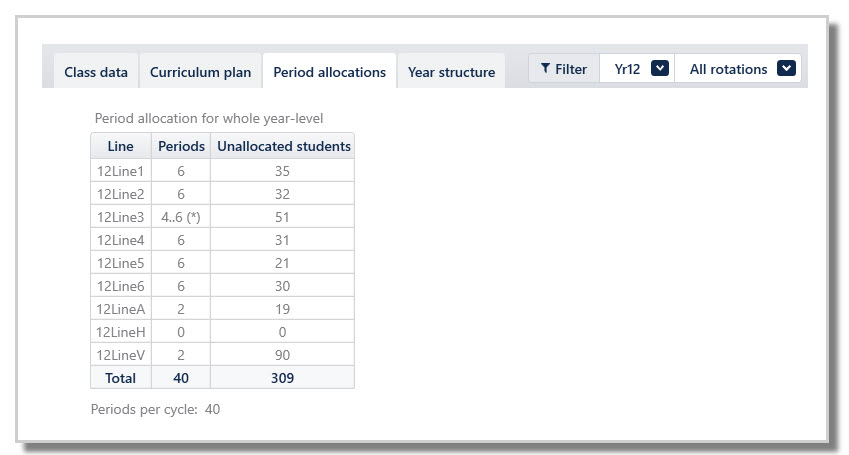Screen dimensions: 849x455
Task: Click the Total row label
Action: click(120, 378)
